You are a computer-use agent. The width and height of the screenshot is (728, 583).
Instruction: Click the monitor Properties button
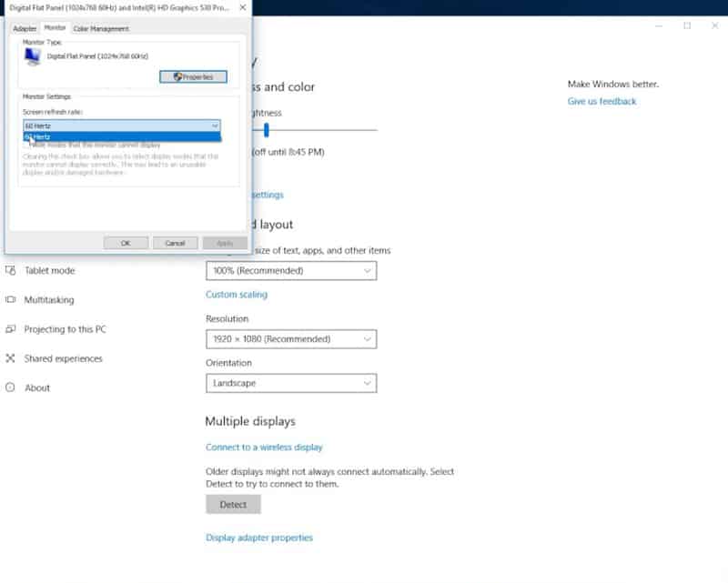(193, 77)
